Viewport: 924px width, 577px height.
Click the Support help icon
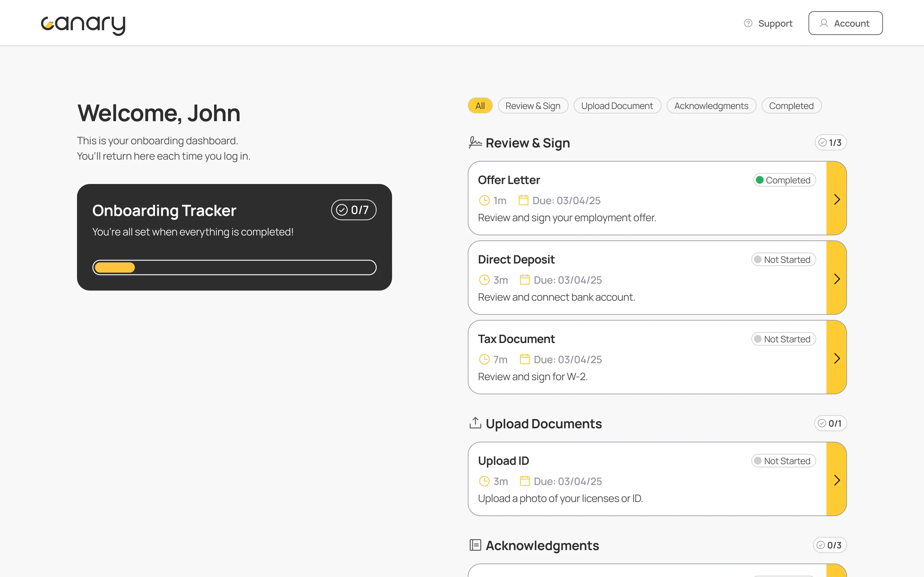point(748,23)
